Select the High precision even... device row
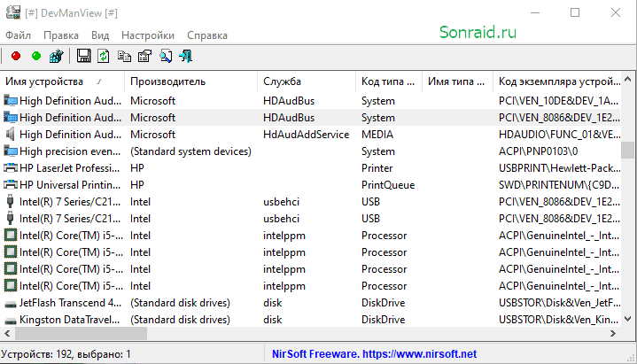This screenshot has width=637, height=364. coord(311,151)
